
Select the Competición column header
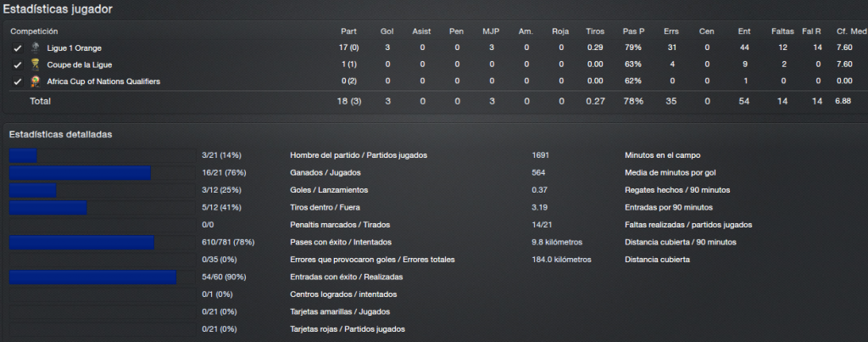(34, 31)
